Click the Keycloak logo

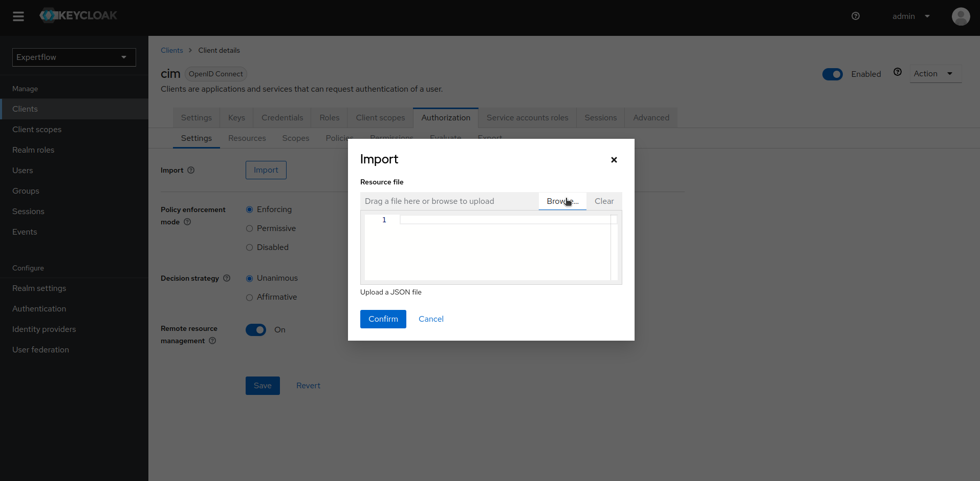78,15
